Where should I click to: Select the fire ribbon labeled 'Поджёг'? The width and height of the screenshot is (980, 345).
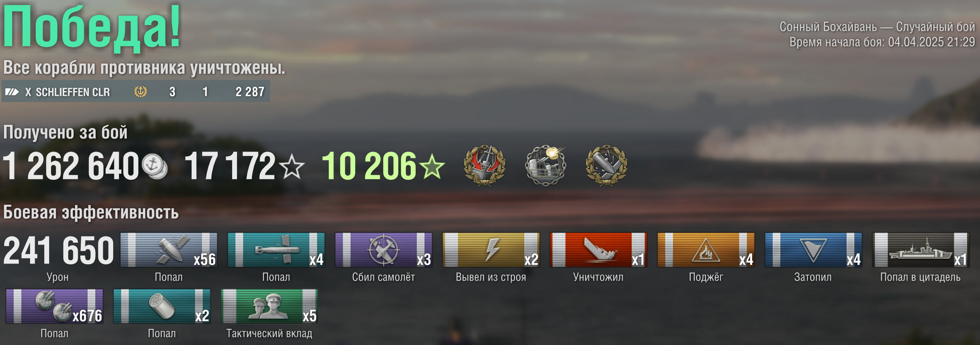[706, 250]
